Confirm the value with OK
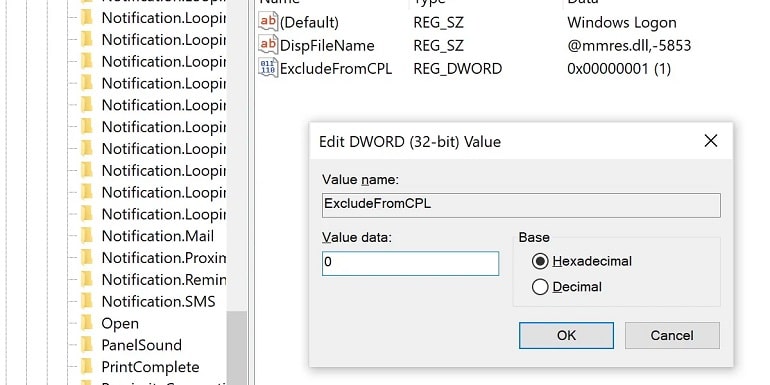This screenshot has width=770, height=385. point(566,335)
